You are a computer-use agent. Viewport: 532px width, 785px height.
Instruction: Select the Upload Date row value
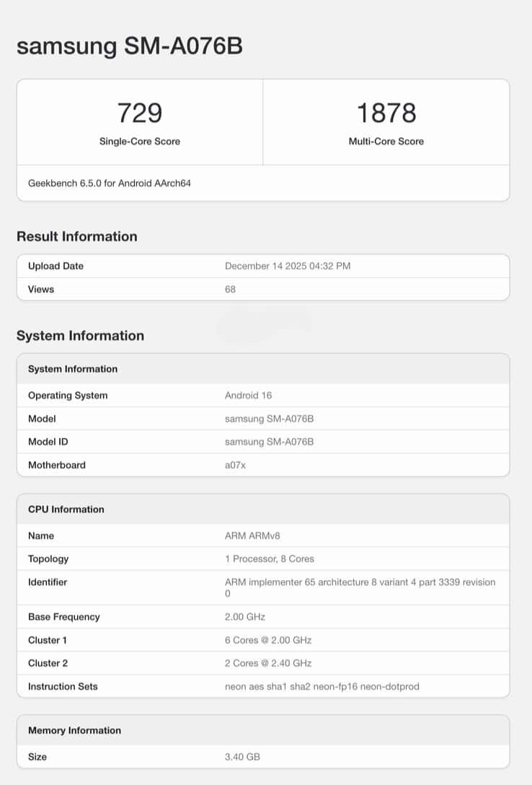coord(288,266)
